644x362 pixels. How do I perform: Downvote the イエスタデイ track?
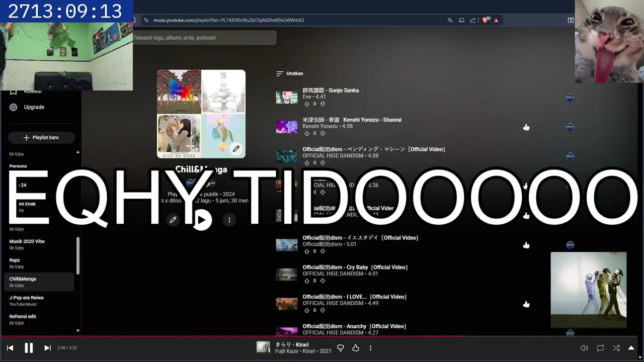click(323, 251)
